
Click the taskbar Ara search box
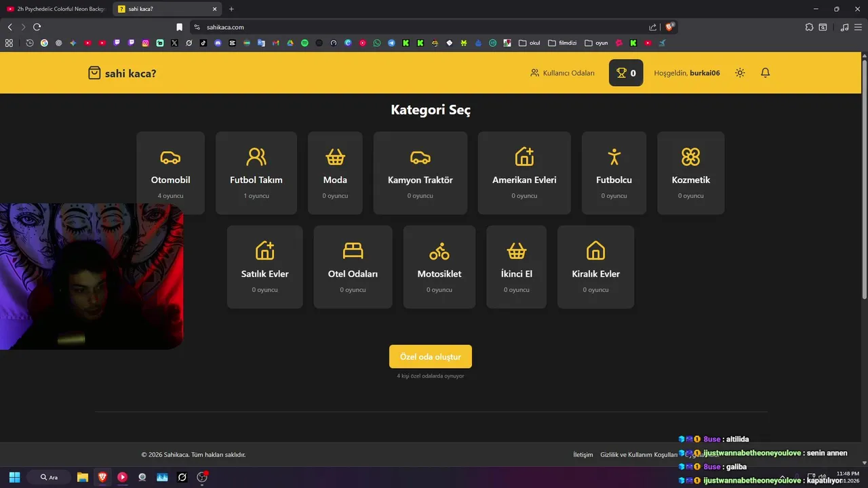coord(49,477)
